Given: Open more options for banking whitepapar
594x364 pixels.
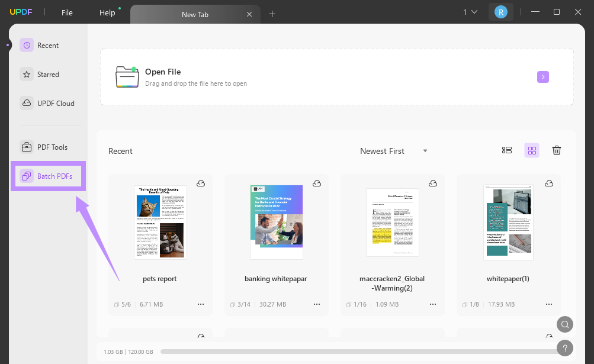Looking at the screenshot, I should coord(317,304).
